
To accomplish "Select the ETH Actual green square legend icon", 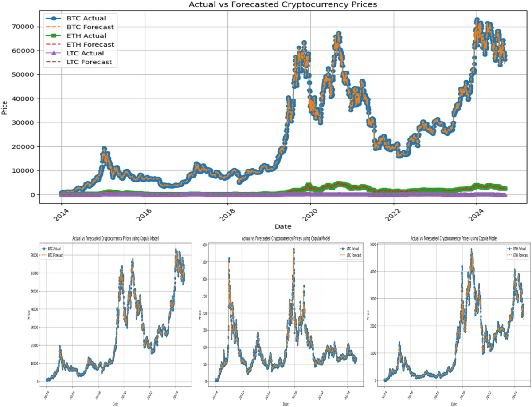I will pos(55,36).
